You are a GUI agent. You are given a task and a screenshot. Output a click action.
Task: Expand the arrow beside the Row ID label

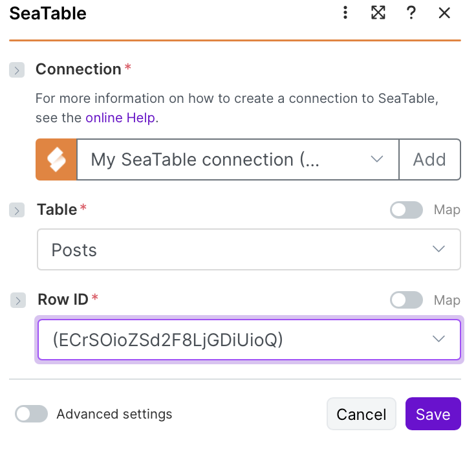tap(18, 300)
